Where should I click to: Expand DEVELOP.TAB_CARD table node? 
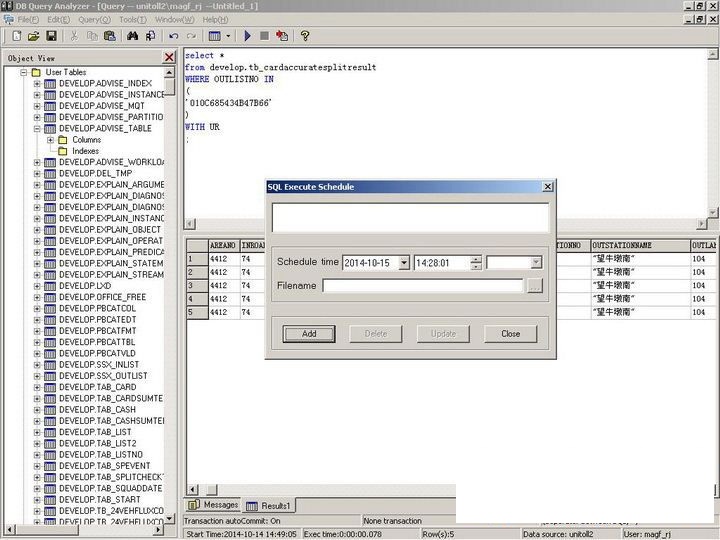coord(37,388)
